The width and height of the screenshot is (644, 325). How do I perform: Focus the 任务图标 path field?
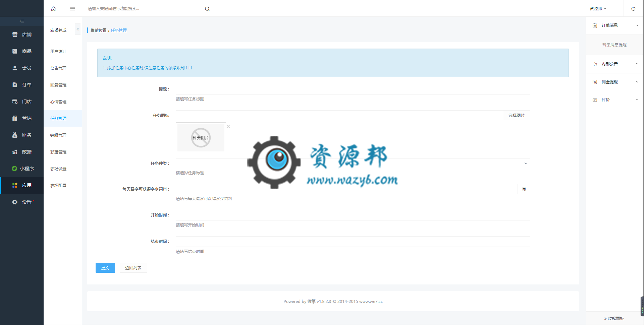point(339,115)
